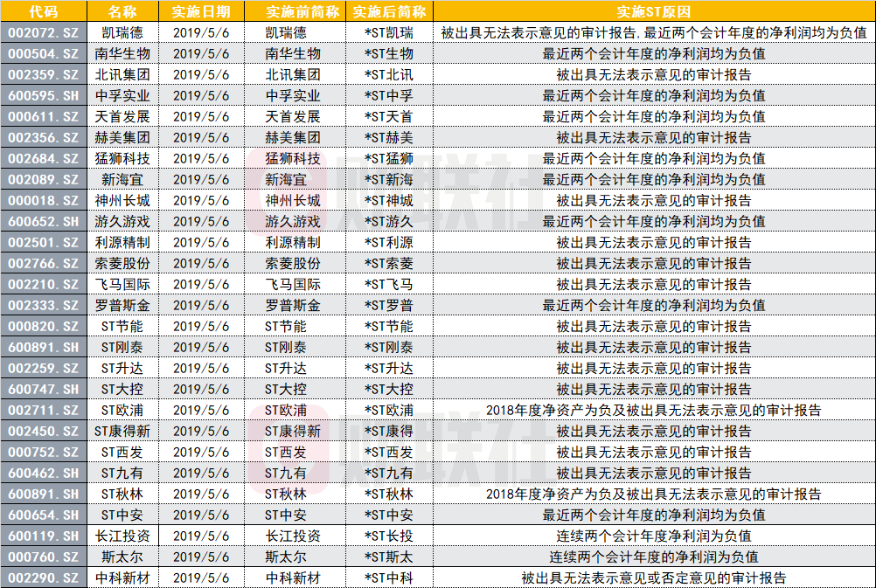The width and height of the screenshot is (876, 588).
Task: Click code cell 002711.SZ
Action: (44, 411)
